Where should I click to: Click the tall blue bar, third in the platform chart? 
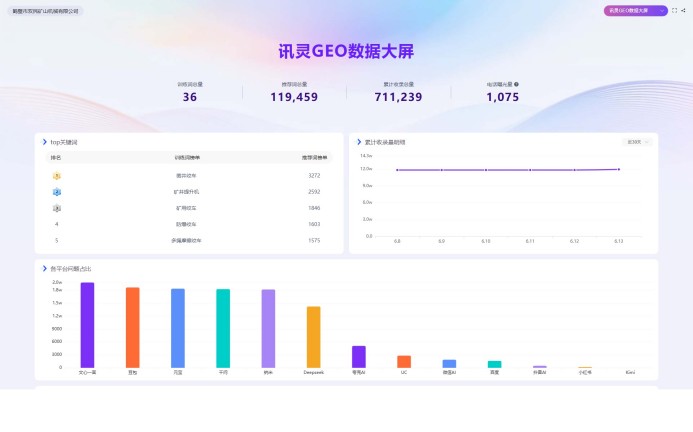[178, 328]
